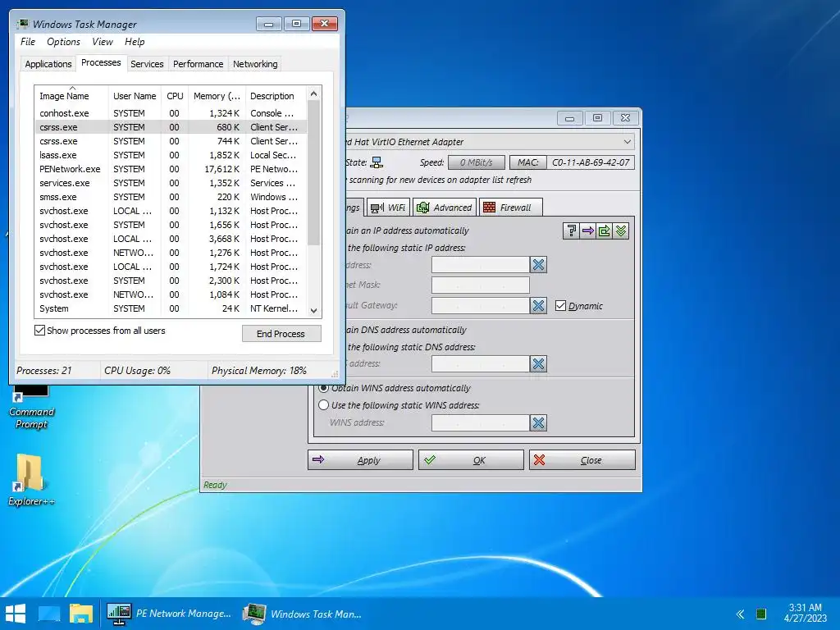This screenshot has width=840, height=630.
Task: Switch to Windows Task Manager taskbar button
Action: pyautogui.click(x=304, y=614)
